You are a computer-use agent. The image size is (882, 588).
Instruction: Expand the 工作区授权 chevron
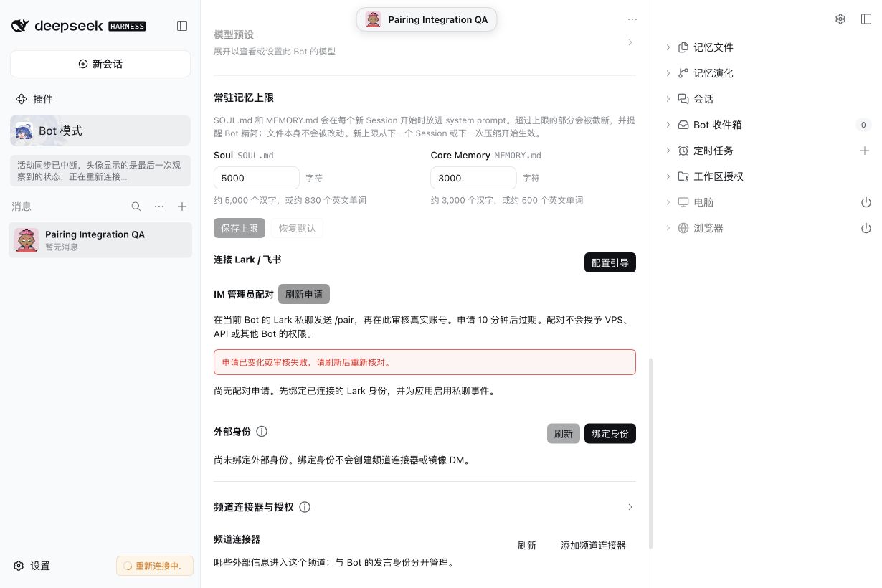[668, 176]
